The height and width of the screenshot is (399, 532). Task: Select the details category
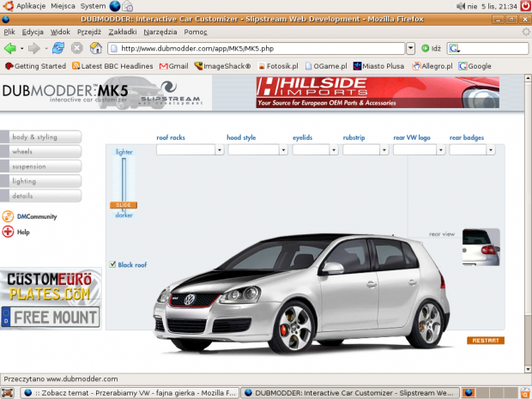tap(40, 196)
